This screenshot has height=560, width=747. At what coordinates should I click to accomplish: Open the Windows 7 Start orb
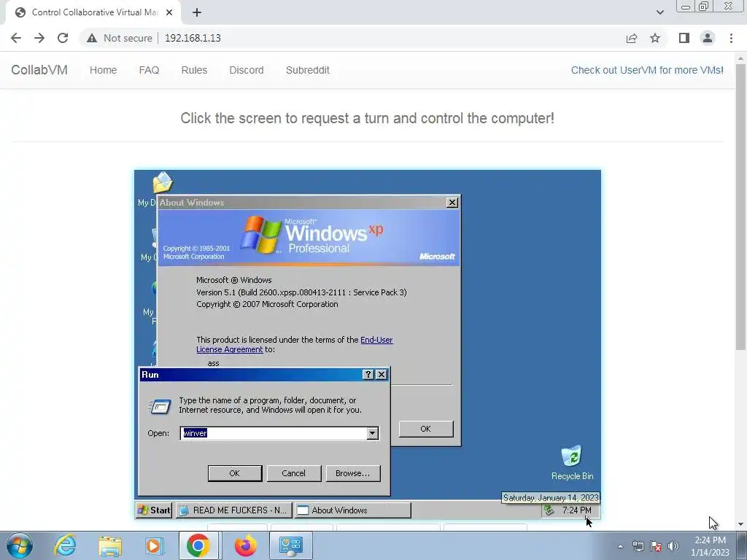click(20, 545)
